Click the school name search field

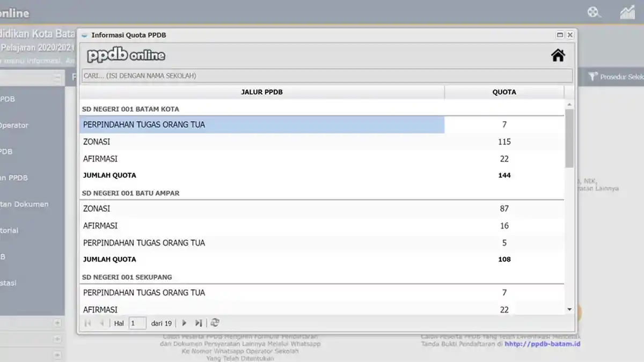click(x=326, y=76)
